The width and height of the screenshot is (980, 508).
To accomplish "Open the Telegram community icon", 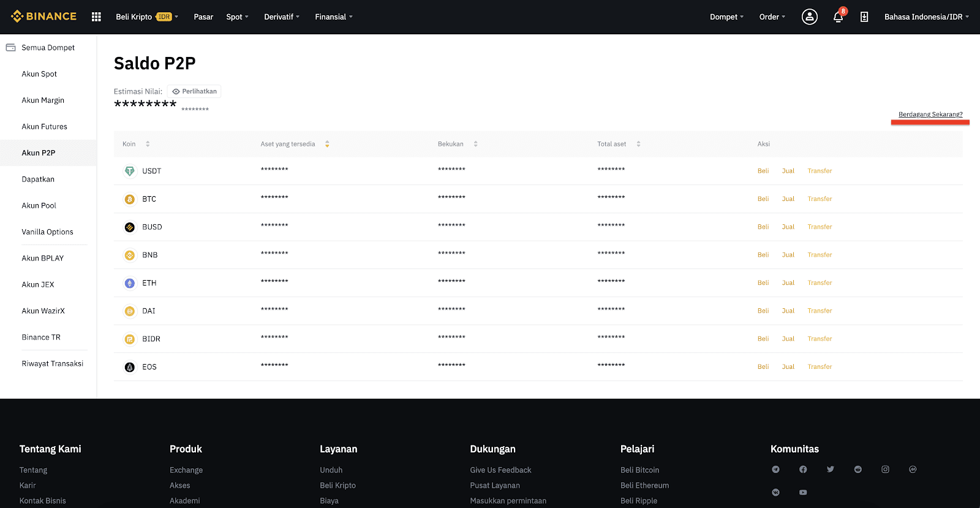I will pos(776,469).
